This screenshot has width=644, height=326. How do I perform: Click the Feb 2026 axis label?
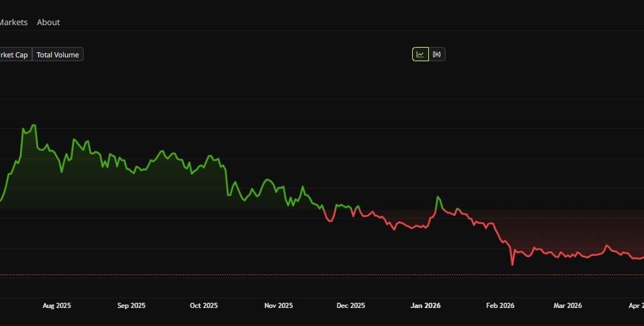point(500,305)
